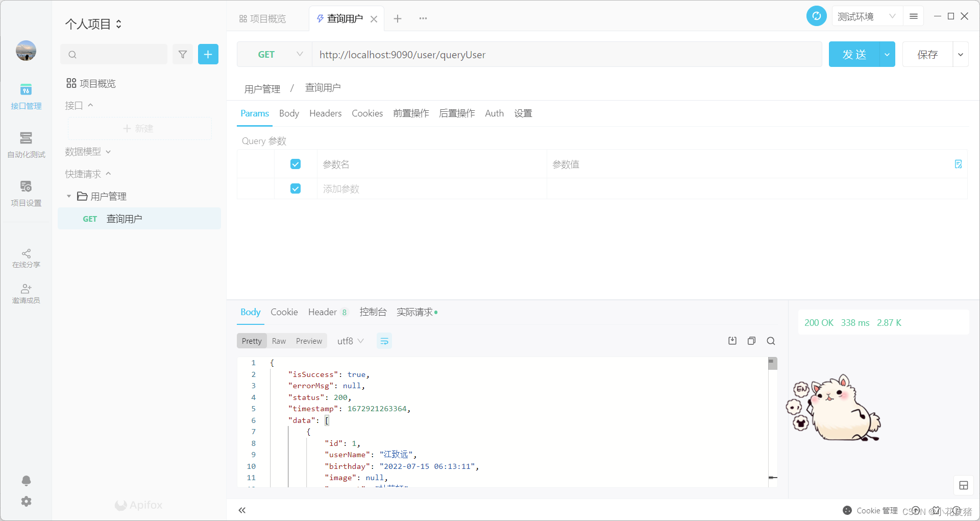Copy the response body
The image size is (980, 521).
coord(751,341)
